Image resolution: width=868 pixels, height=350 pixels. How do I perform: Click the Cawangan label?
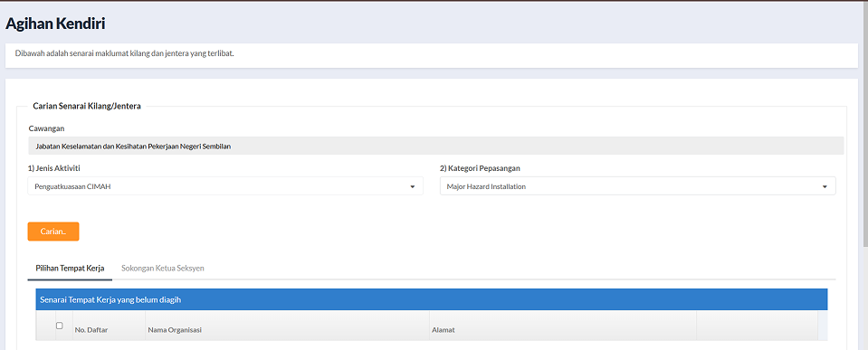coord(46,128)
